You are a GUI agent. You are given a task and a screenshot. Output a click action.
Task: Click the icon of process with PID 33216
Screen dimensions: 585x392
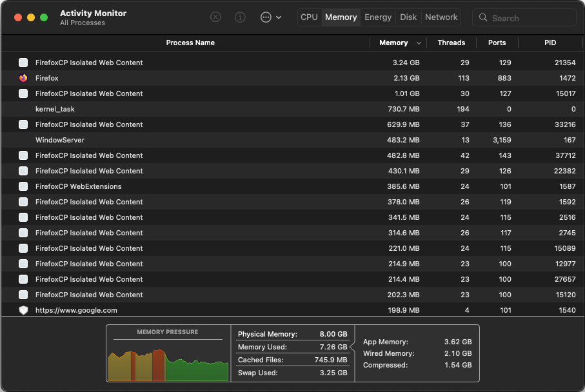(23, 124)
